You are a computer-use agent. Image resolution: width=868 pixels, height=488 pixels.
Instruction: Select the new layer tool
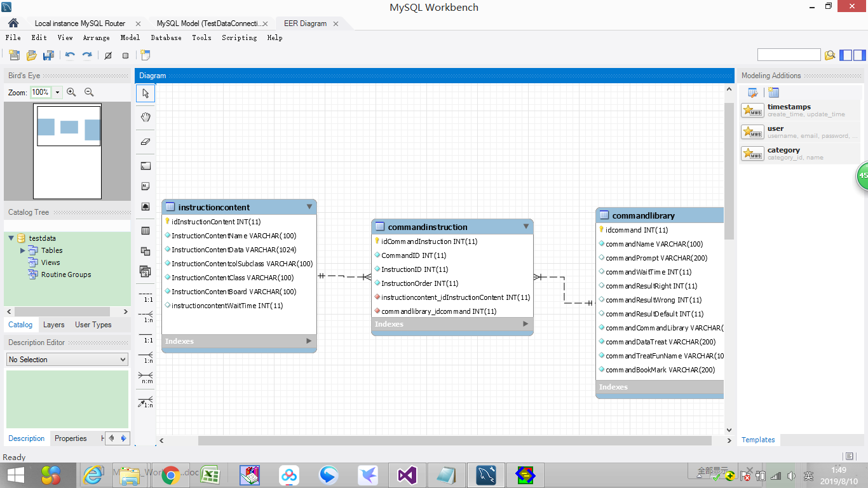[146, 166]
